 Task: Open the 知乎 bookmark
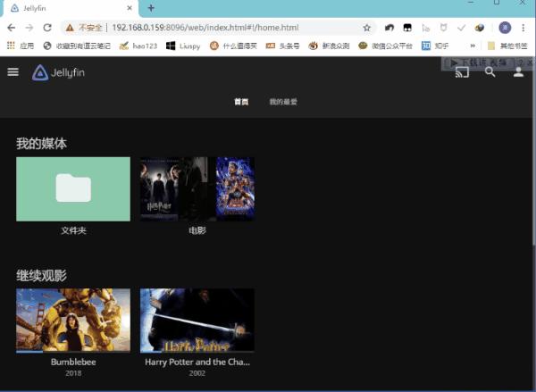tap(434, 46)
